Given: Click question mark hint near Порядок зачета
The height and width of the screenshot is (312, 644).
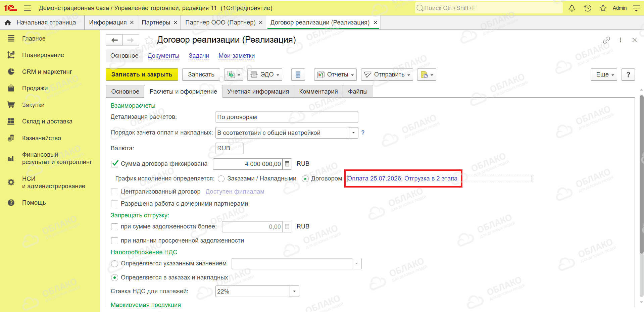Looking at the screenshot, I should 363,133.
